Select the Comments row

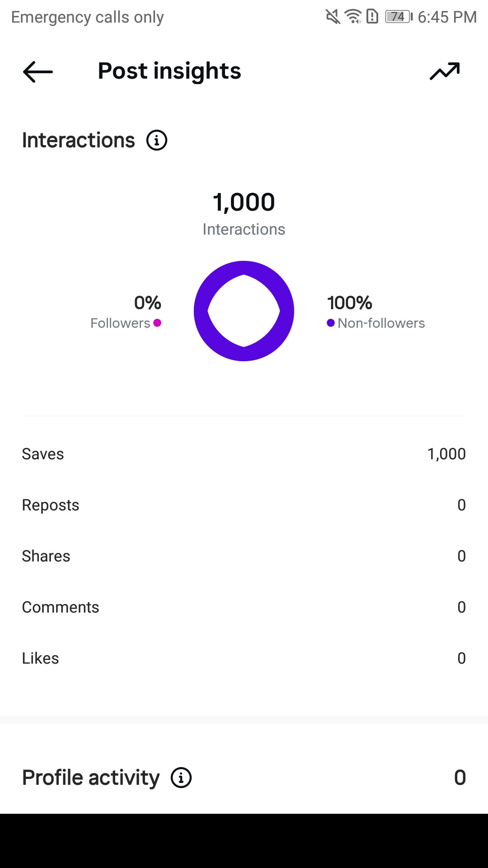coord(244,607)
